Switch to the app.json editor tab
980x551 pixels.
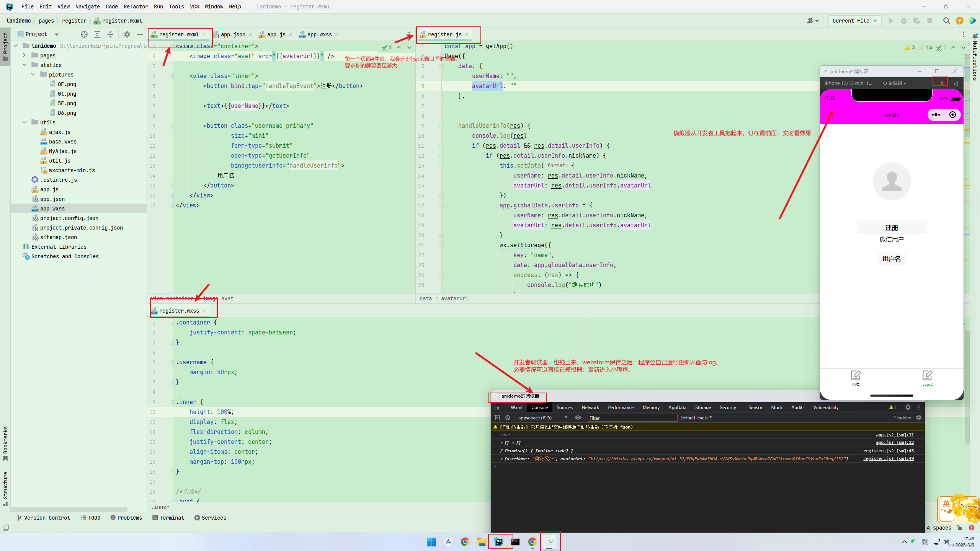click(233, 34)
